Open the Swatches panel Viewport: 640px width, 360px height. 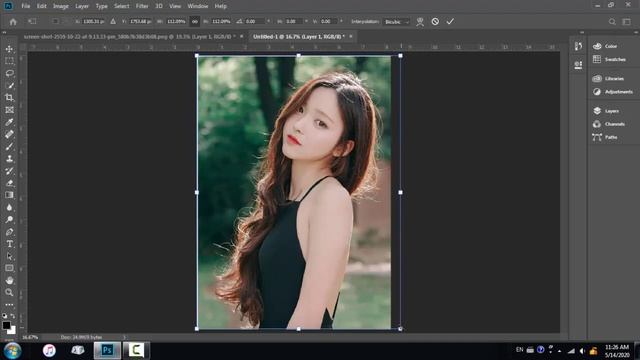pos(609,60)
